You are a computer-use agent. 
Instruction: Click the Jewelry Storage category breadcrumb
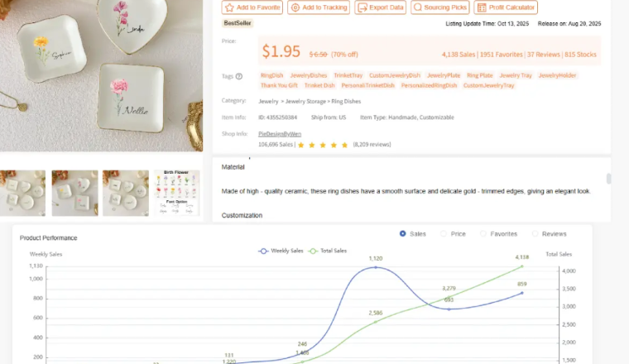(305, 102)
